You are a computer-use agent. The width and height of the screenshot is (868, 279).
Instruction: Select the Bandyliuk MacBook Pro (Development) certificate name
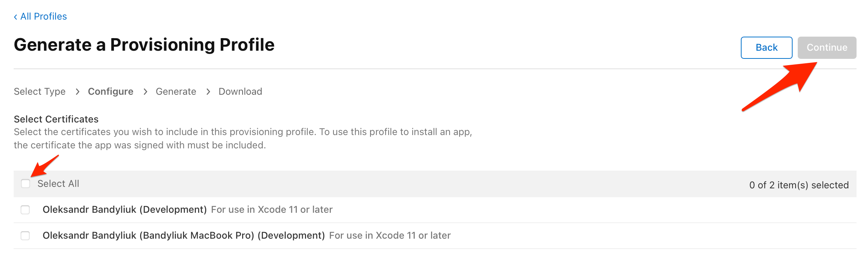[184, 235]
